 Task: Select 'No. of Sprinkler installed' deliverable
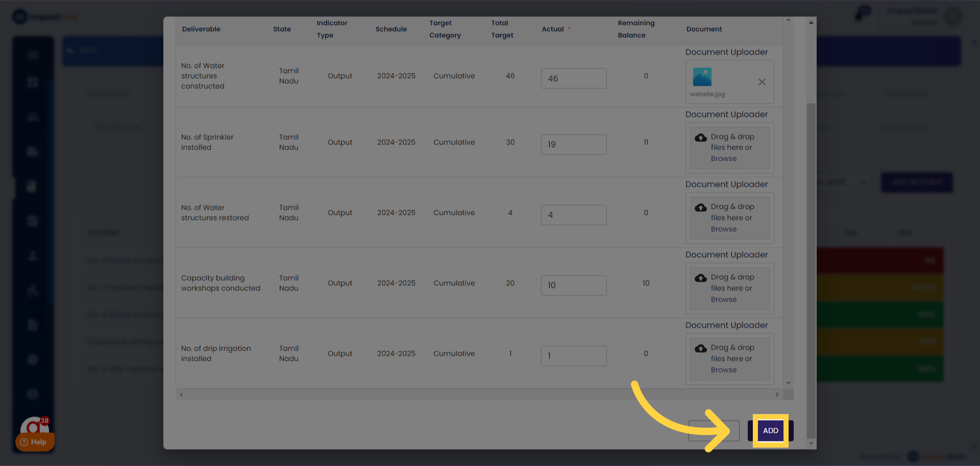pos(207,142)
